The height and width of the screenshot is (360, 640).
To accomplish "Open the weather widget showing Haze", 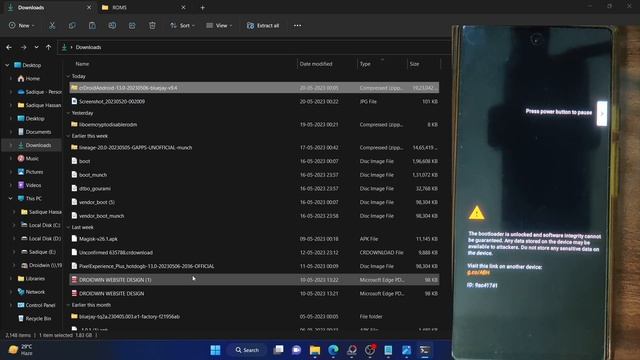I will point(20,350).
